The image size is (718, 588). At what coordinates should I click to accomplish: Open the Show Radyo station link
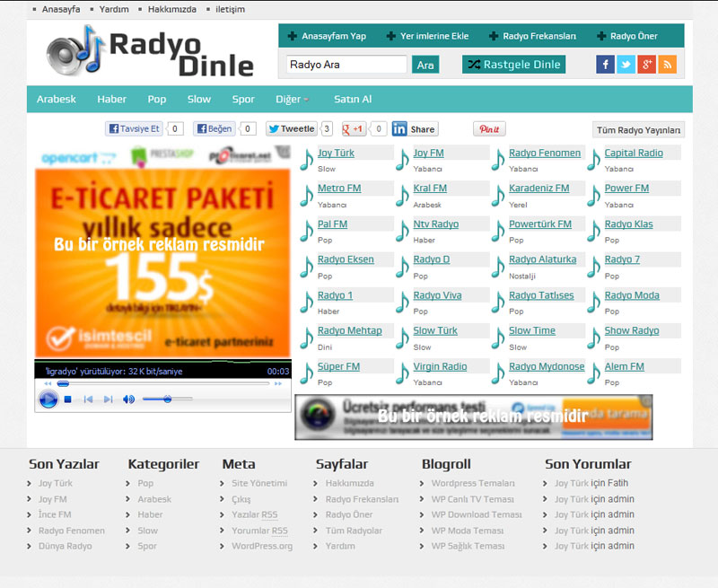[x=632, y=330]
